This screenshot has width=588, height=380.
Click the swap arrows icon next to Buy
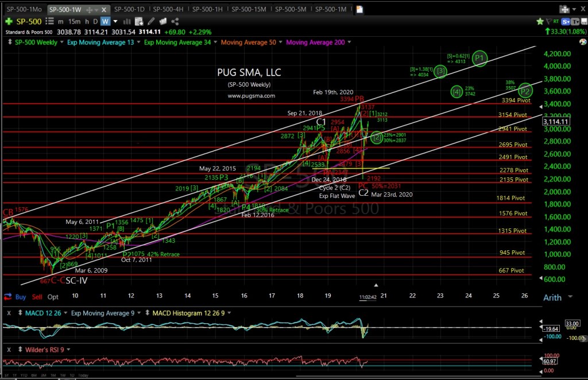[7, 297]
